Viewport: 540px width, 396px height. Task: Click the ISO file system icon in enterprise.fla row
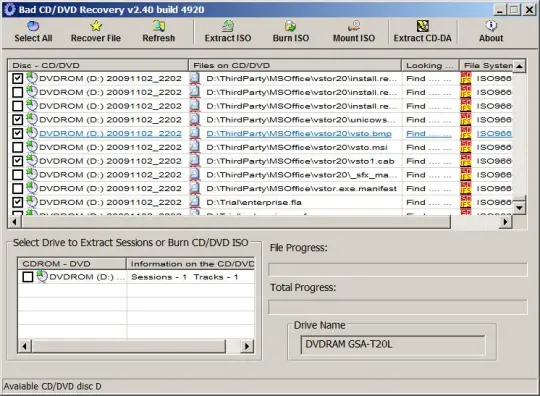466,202
